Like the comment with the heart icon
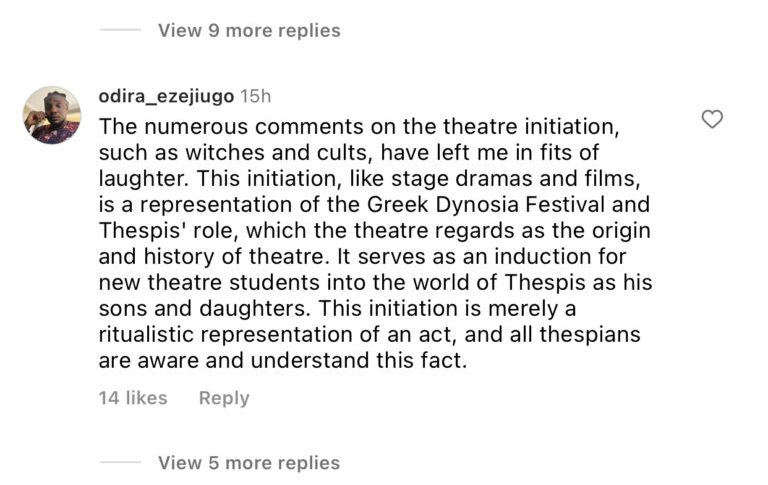This screenshot has width=768, height=485. click(712, 120)
